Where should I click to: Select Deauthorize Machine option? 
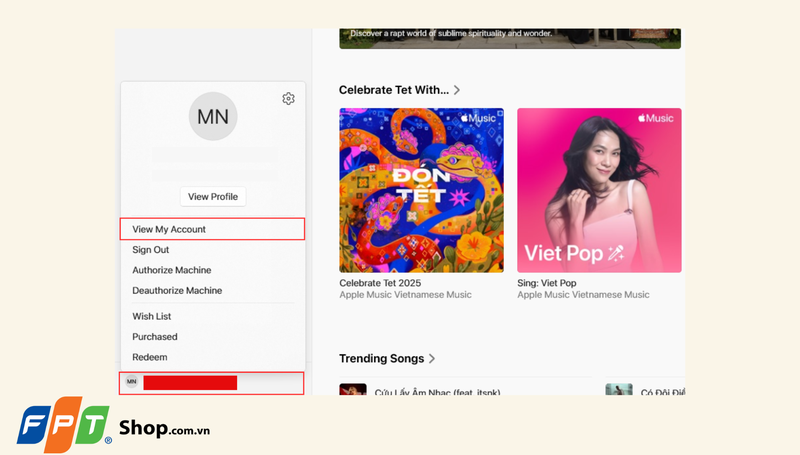(177, 290)
